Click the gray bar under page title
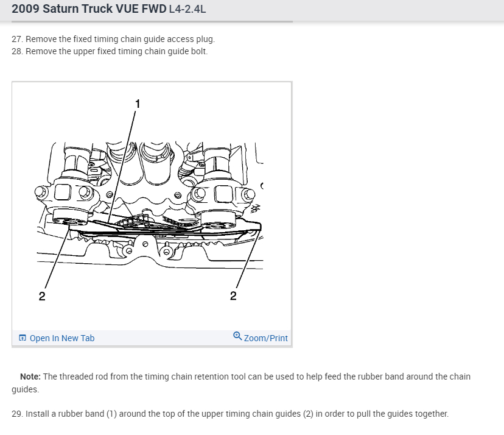The height and width of the screenshot is (435, 504). (152, 21)
